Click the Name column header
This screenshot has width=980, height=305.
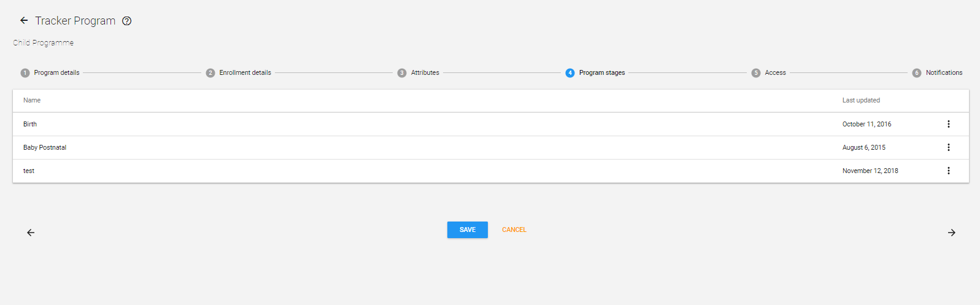(x=32, y=100)
